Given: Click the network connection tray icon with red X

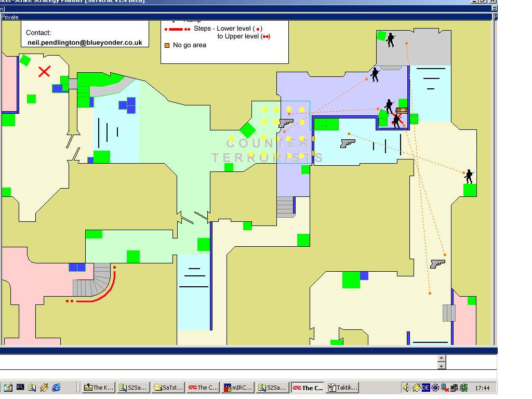Looking at the screenshot, I should click(x=445, y=388).
